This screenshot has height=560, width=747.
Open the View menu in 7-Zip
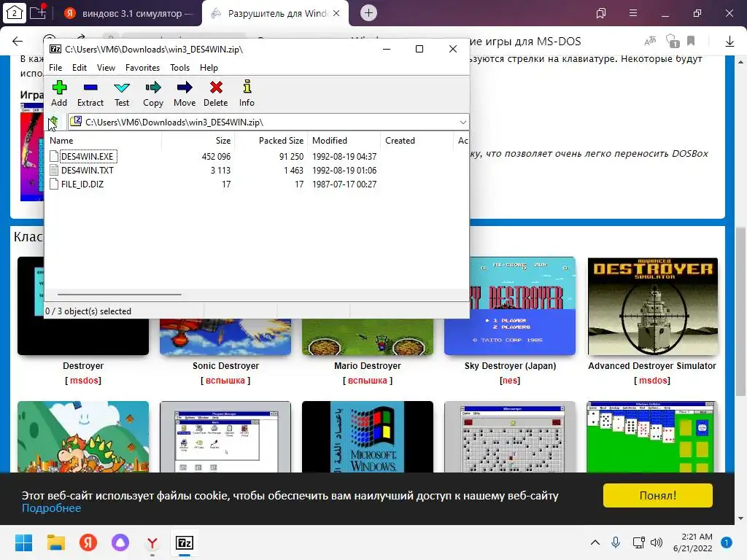pos(106,68)
